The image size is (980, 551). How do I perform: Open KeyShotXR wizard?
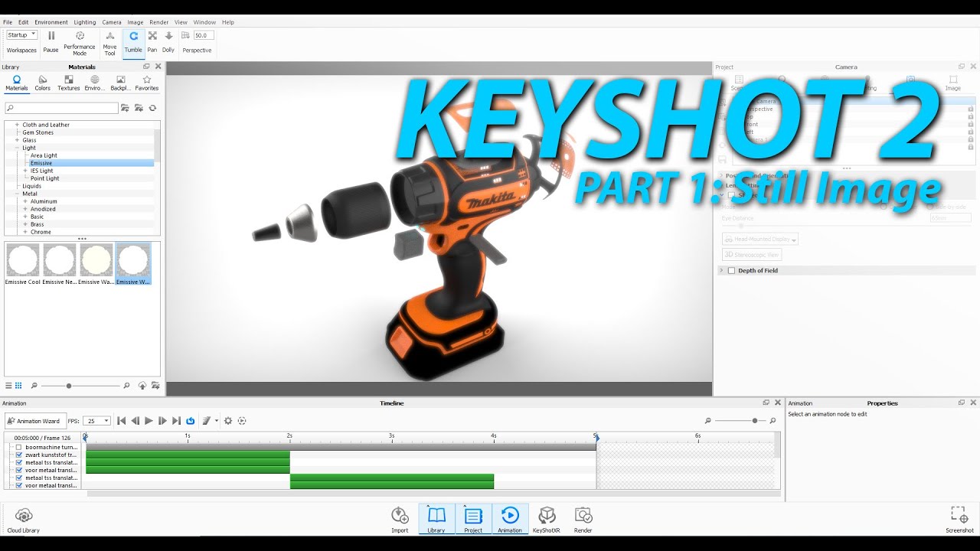tap(547, 520)
